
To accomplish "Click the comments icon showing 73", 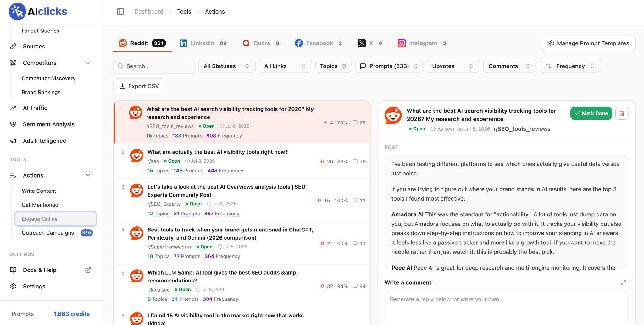I will pyautogui.click(x=355, y=123).
